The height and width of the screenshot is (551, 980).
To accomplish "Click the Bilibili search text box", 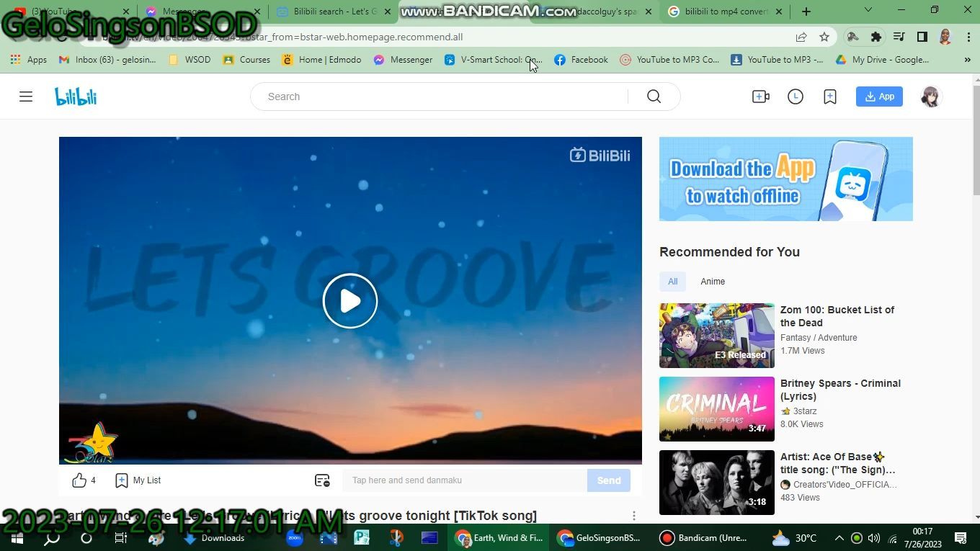I will [x=447, y=97].
